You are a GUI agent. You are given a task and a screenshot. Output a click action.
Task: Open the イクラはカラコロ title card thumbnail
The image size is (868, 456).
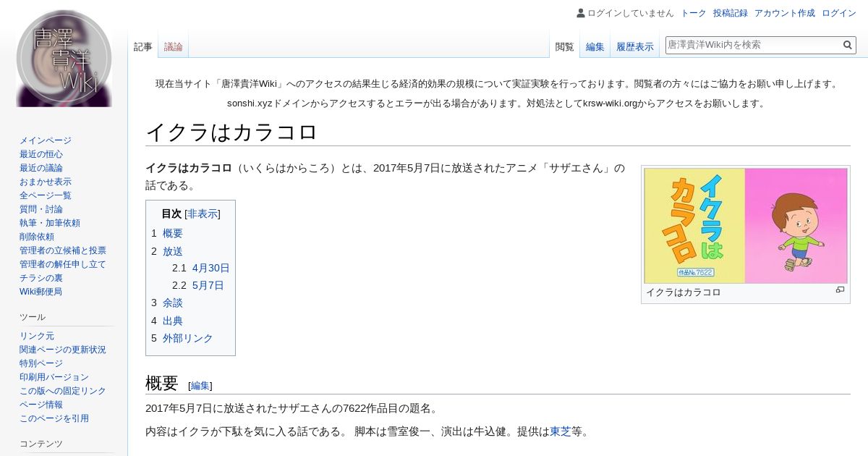(x=746, y=226)
